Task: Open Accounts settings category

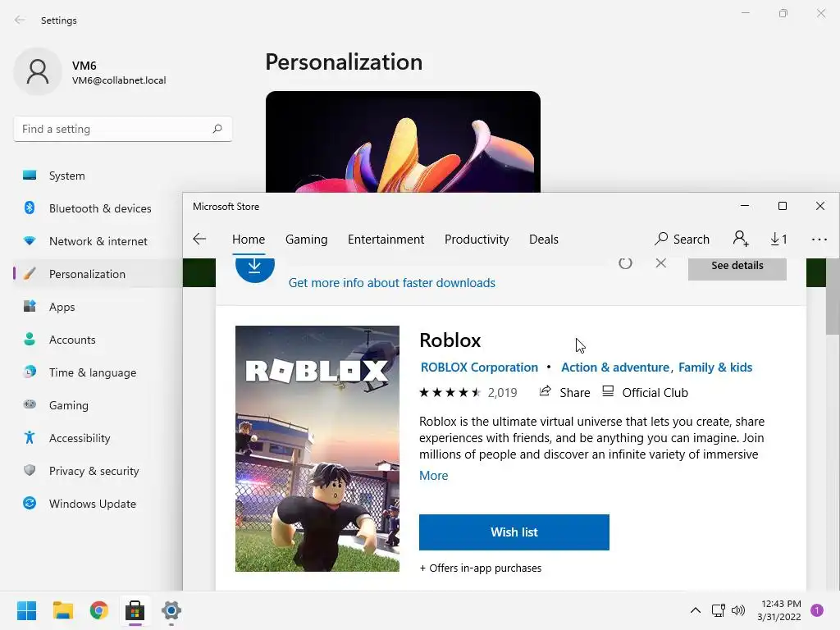Action: (97, 340)
